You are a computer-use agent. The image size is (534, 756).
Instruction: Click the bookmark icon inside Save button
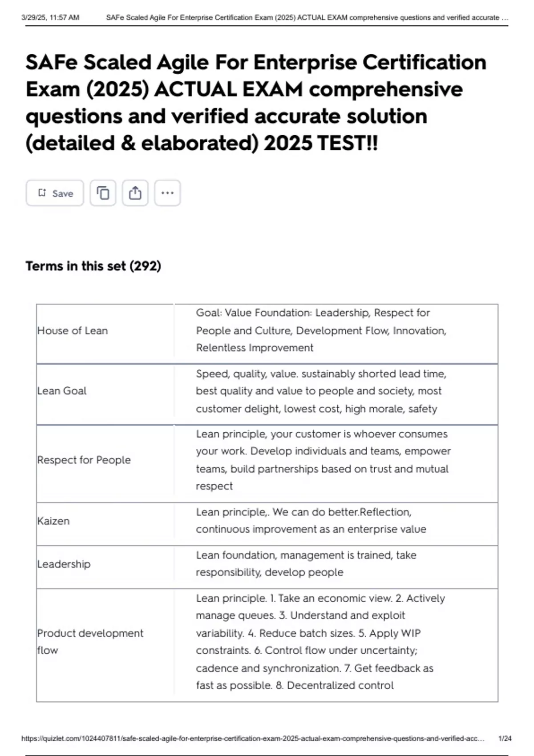(42, 193)
